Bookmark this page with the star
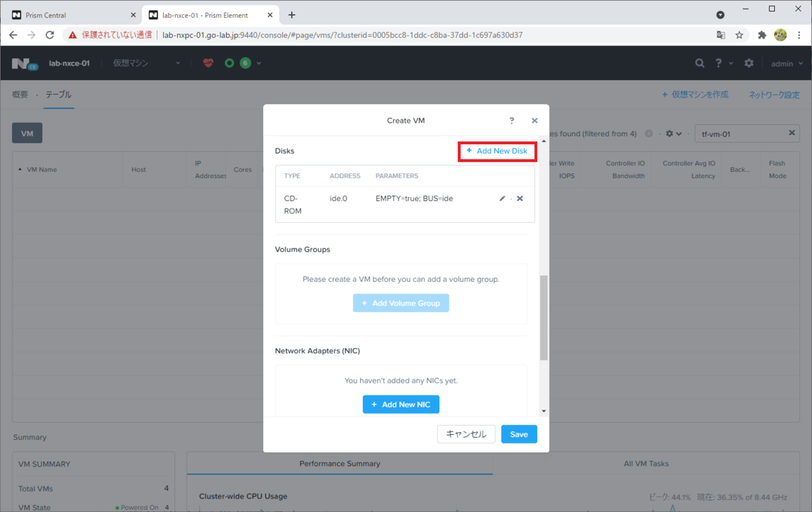This screenshot has height=512, width=812. click(x=740, y=35)
